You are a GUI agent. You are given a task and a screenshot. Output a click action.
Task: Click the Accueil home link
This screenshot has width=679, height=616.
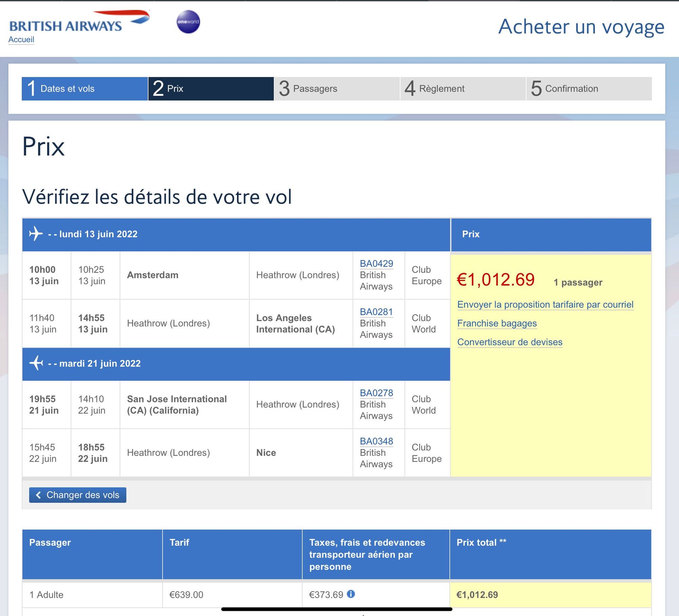pyautogui.click(x=21, y=39)
